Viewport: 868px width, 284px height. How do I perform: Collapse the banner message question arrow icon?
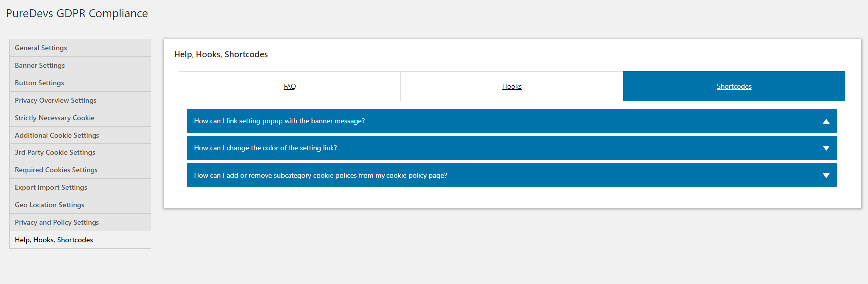(826, 121)
